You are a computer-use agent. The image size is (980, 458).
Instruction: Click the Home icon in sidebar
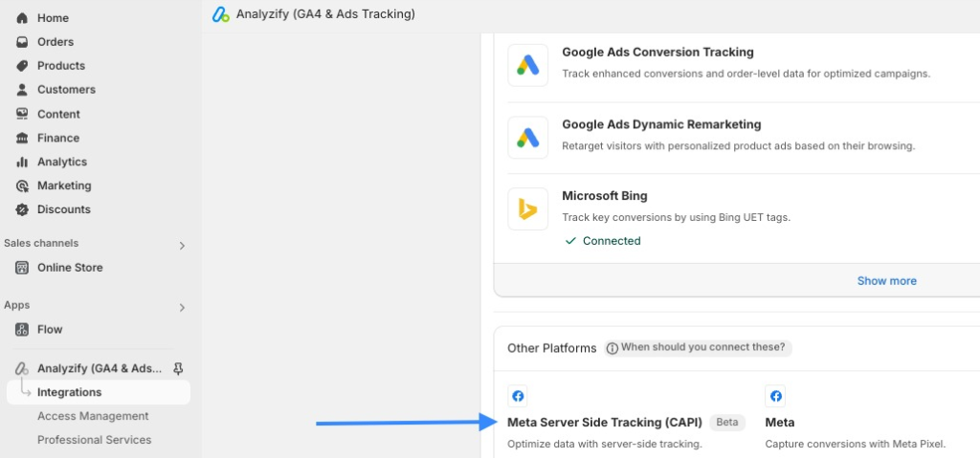[22, 18]
